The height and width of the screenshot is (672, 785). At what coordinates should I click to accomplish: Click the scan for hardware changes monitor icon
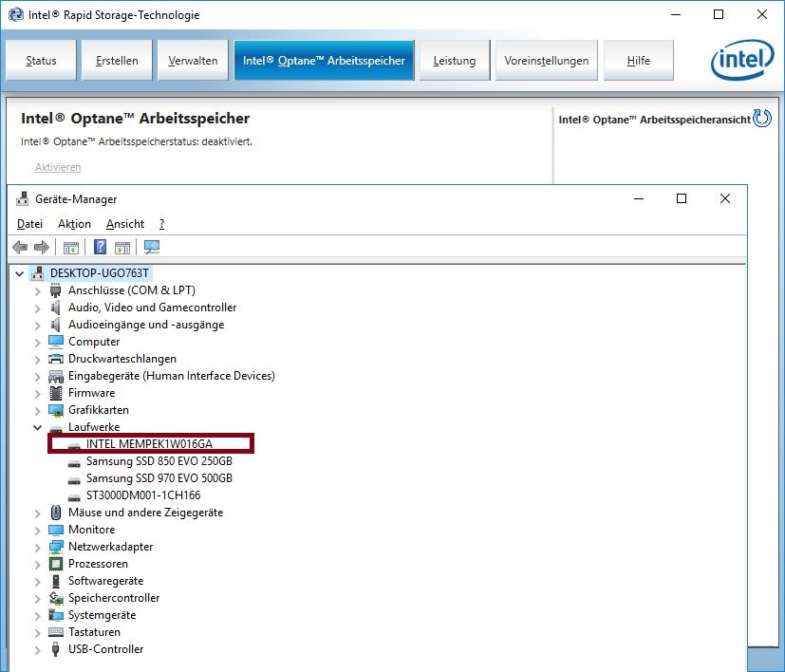[152, 247]
